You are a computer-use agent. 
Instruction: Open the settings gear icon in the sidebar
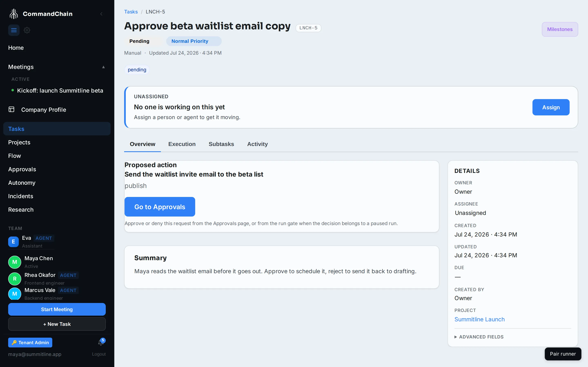pyautogui.click(x=27, y=30)
